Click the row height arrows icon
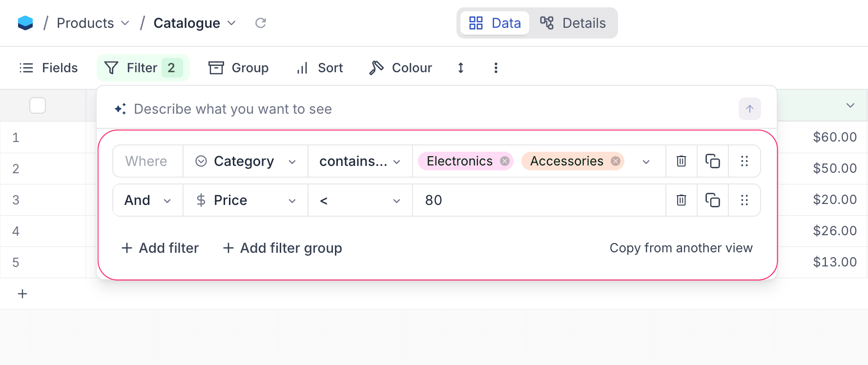 tap(460, 68)
